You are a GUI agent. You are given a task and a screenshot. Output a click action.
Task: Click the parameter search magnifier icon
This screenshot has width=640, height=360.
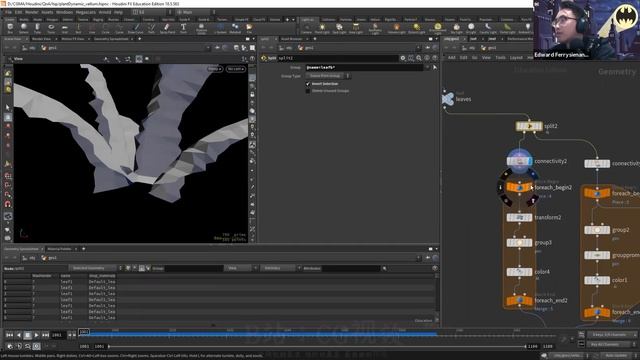point(419,58)
